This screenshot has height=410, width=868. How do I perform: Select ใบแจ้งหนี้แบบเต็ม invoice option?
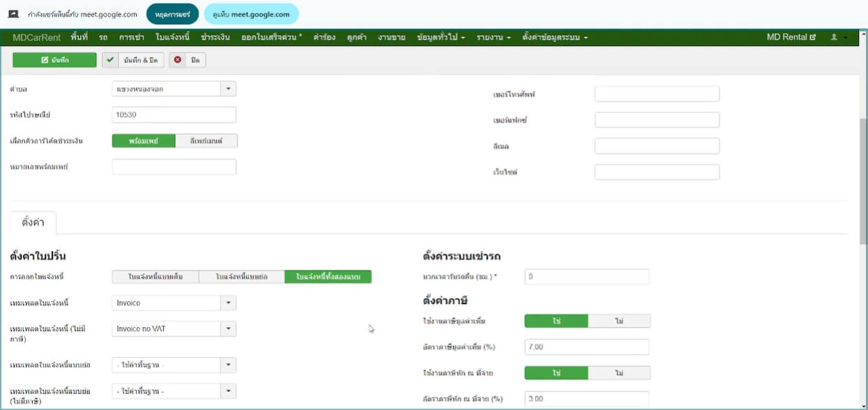coord(156,277)
